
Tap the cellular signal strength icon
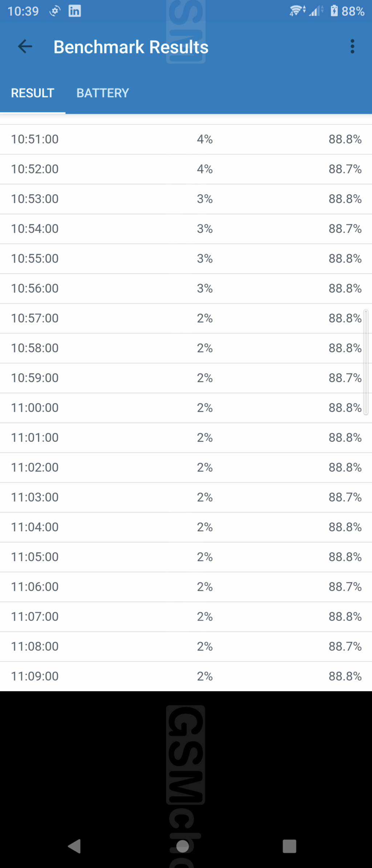[x=315, y=11]
